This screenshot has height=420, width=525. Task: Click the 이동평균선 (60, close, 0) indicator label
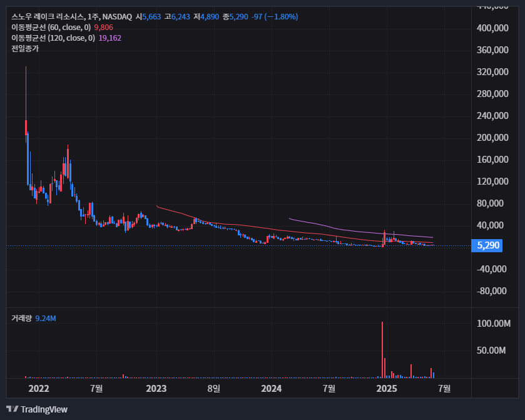pos(51,28)
